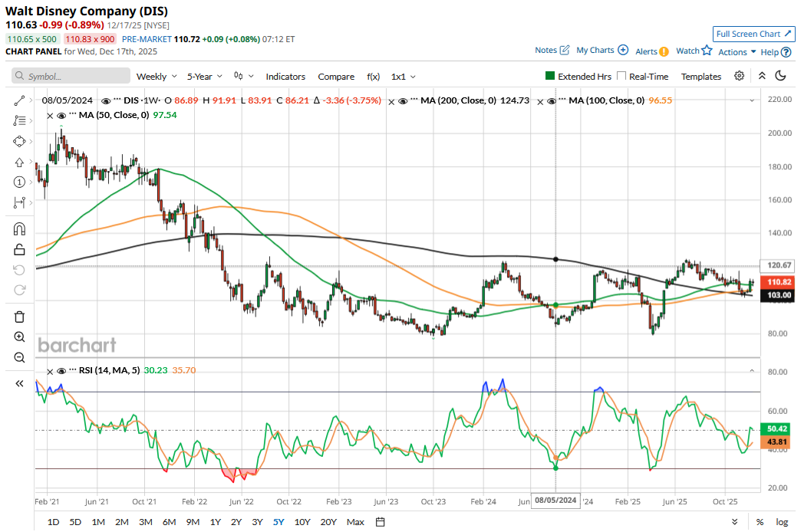Screen dimensions: 804x532
Task: Toggle the magnet snap tool
Action: click(x=20, y=229)
